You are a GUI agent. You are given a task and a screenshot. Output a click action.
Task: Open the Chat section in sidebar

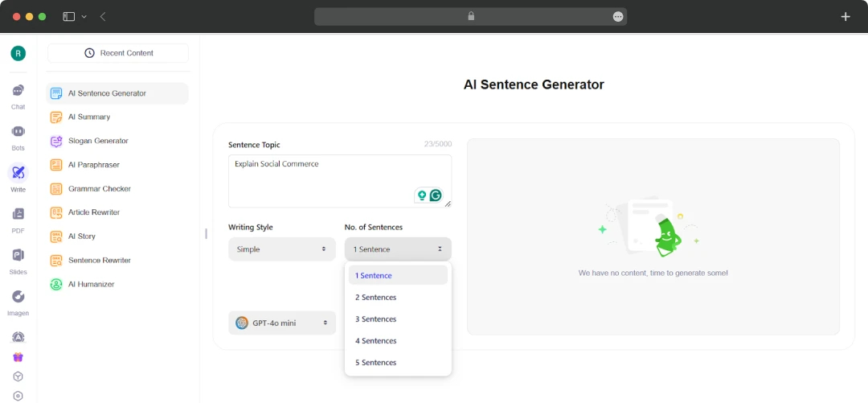[x=18, y=92]
